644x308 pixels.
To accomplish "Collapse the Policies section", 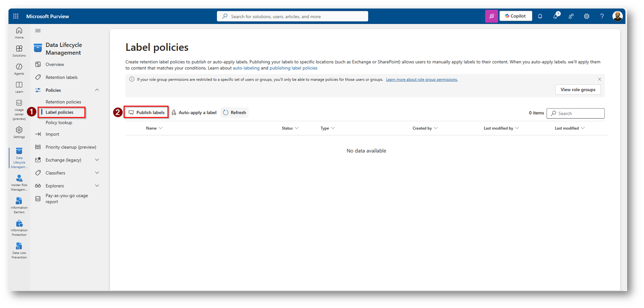I will [97, 90].
